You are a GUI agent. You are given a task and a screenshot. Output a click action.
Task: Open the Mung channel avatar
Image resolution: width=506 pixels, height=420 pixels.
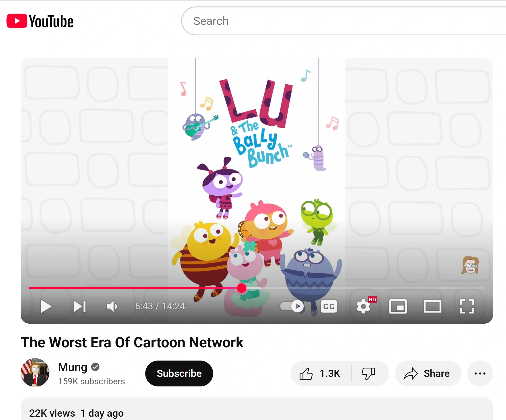[35, 373]
